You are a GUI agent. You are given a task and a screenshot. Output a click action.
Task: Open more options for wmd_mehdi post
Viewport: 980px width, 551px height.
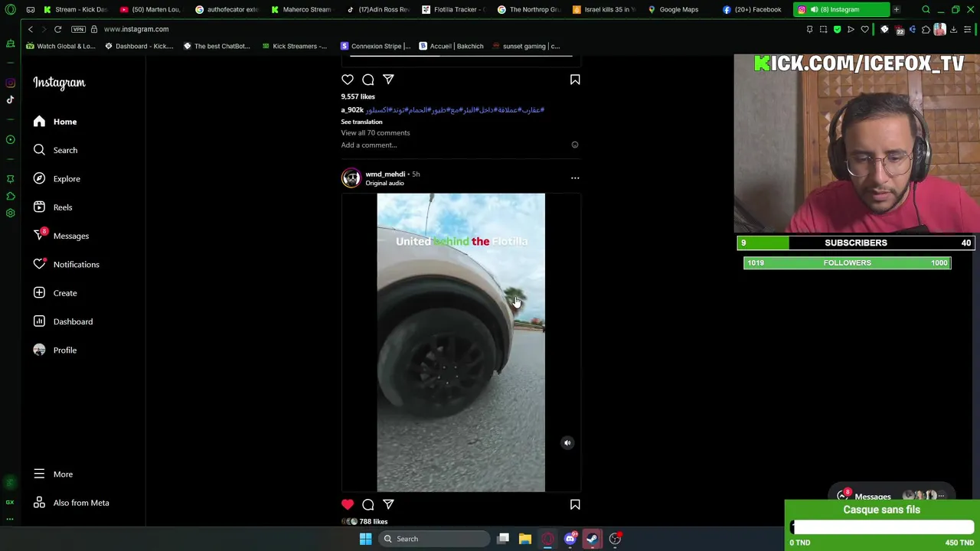tap(575, 178)
